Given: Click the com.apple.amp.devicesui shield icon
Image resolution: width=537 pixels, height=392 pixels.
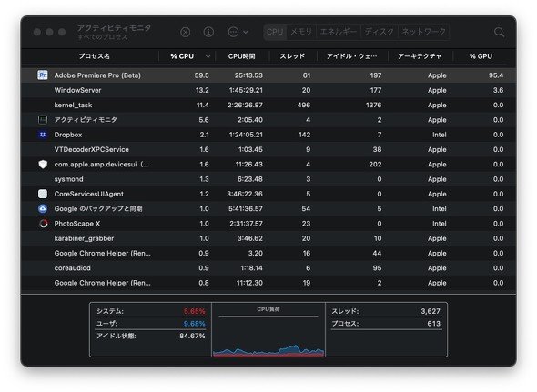Looking at the screenshot, I should click(43, 165).
